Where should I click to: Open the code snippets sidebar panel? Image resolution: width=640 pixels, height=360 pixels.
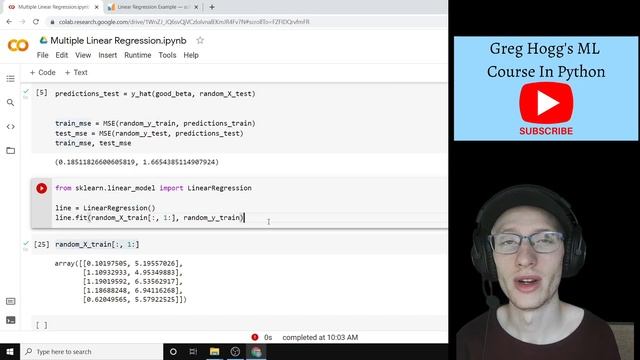pos(11,127)
